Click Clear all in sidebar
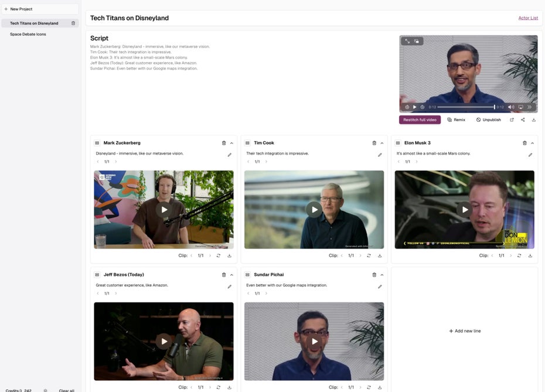This screenshot has height=392, width=545. point(66,390)
